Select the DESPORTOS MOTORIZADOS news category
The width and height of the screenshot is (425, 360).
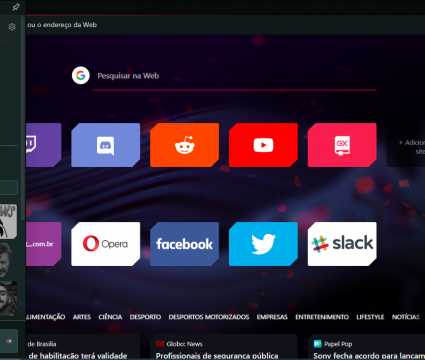pos(209,317)
